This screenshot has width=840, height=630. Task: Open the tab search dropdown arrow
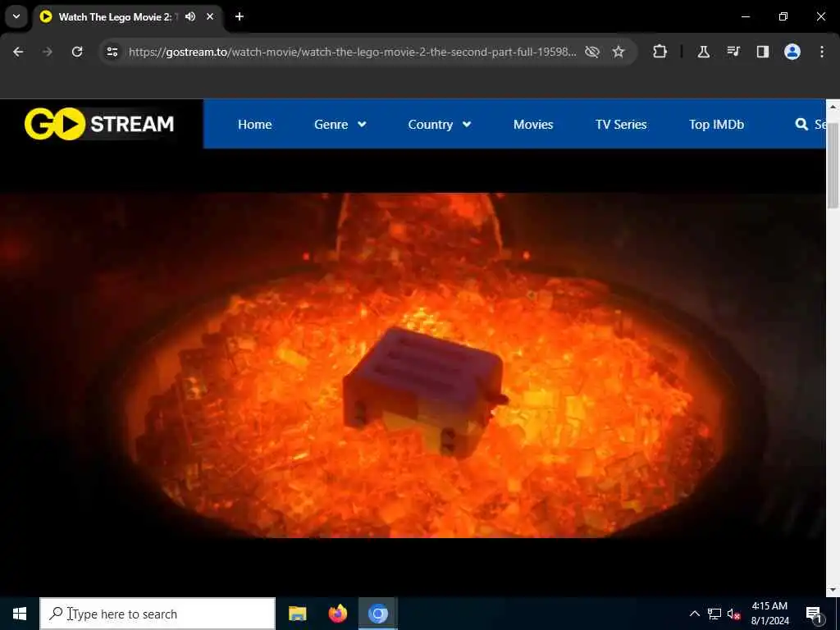click(16, 16)
